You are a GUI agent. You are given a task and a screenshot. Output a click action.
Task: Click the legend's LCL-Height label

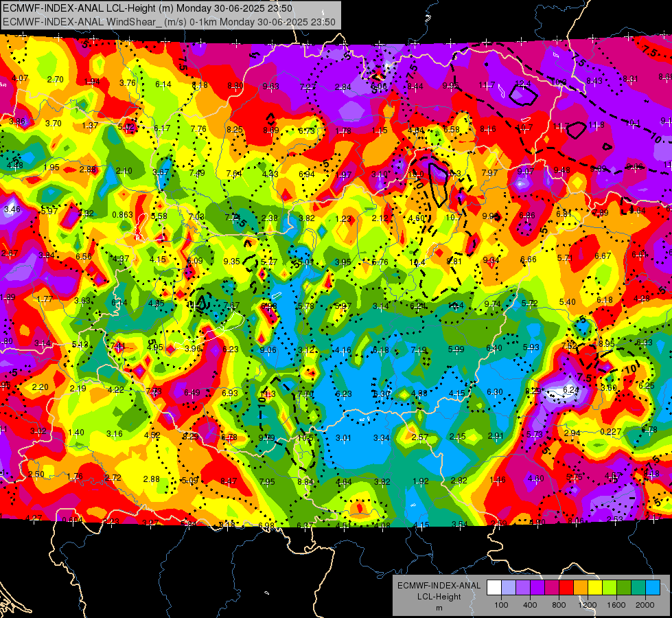pyautogui.click(x=439, y=597)
